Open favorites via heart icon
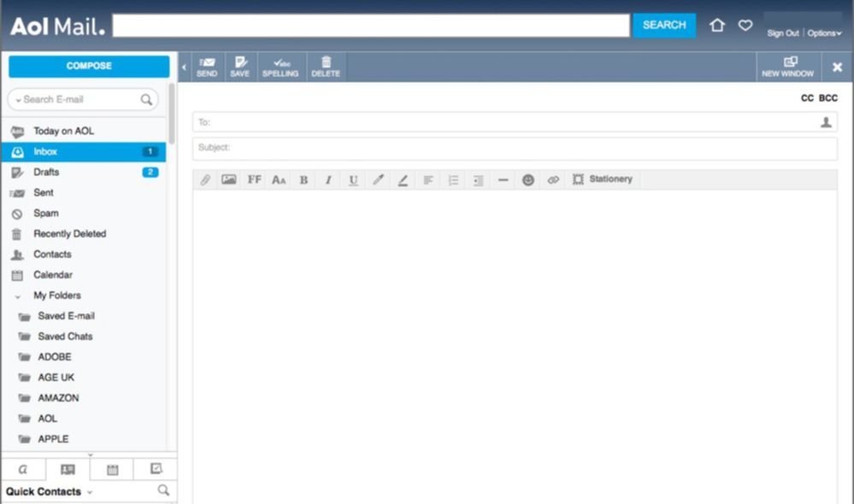The image size is (854, 504). [x=745, y=25]
